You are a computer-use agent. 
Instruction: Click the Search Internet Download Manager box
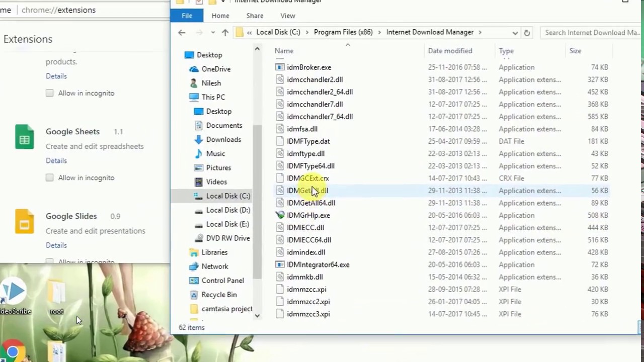592,33
